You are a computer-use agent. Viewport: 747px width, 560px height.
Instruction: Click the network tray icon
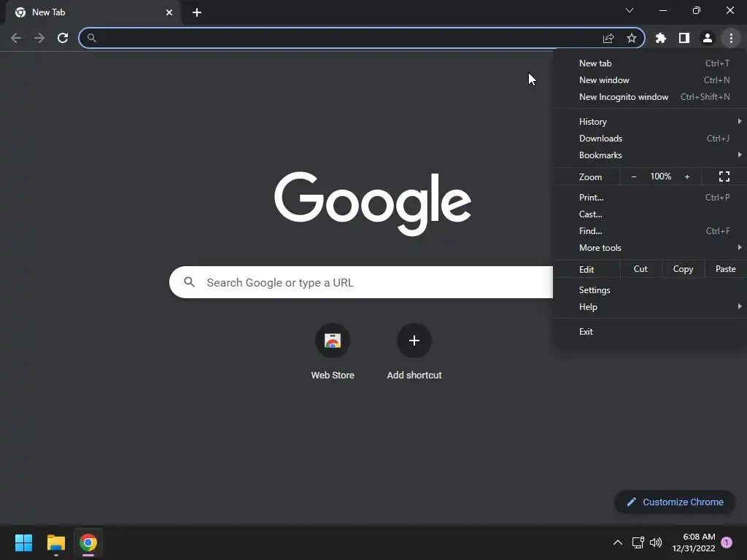click(x=638, y=542)
